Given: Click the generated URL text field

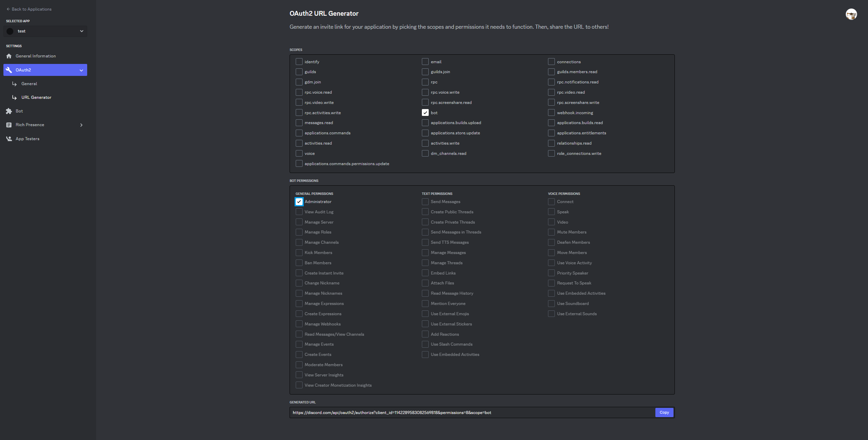Looking at the screenshot, I should (x=472, y=413).
